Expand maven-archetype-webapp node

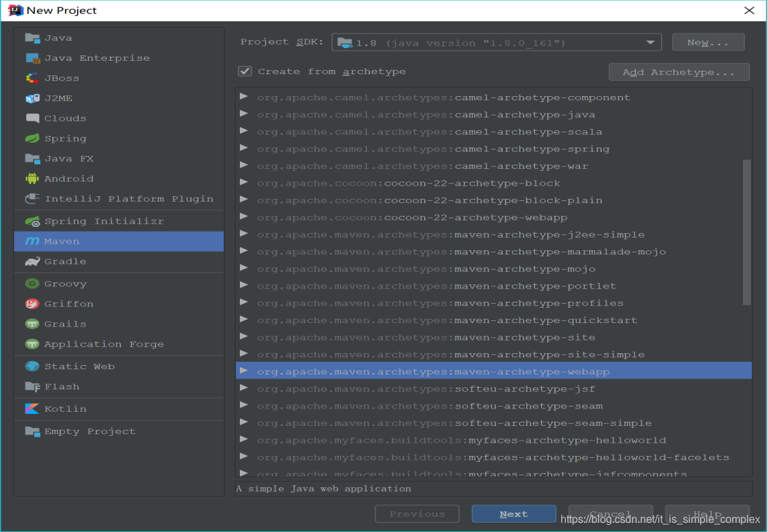click(x=244, y=370)
